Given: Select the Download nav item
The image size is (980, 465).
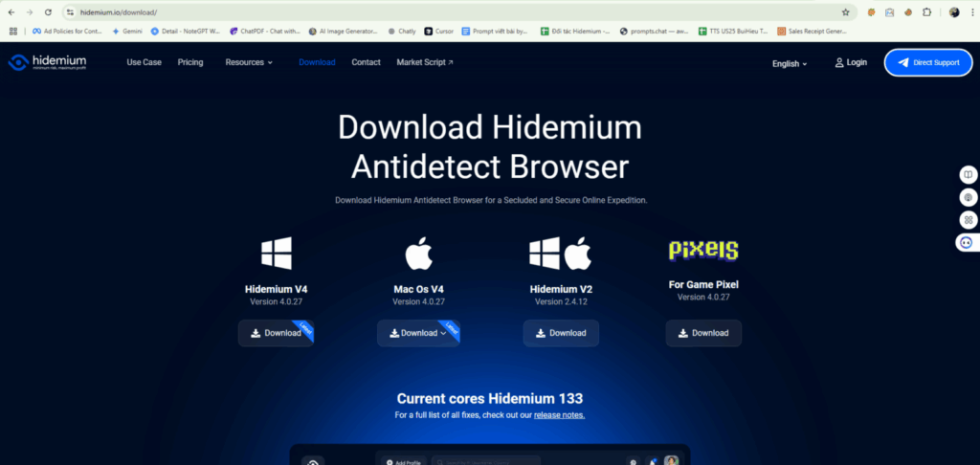Looking at the screenshot, I should pos(317,62).
